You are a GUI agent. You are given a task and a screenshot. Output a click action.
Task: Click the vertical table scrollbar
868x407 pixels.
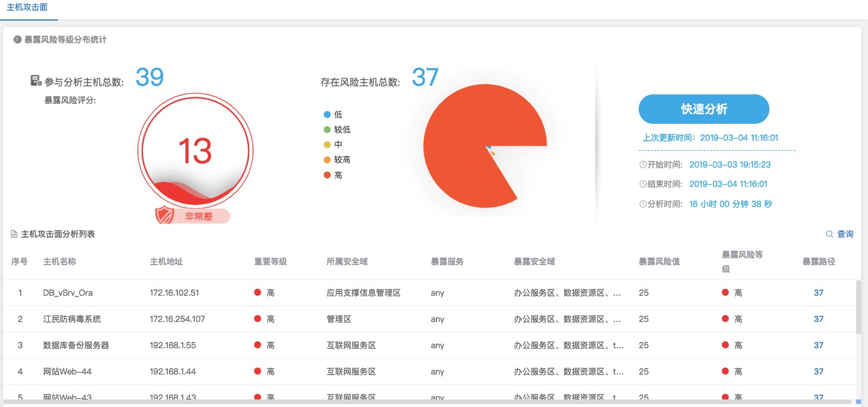pos(859,306)
